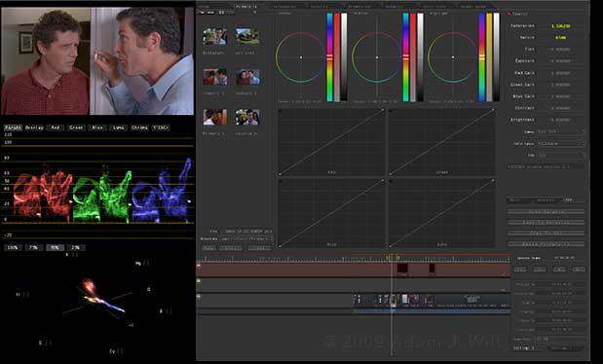Adjust the Highlight hue rainbow slider
The image size is (603, 364).
482,57
